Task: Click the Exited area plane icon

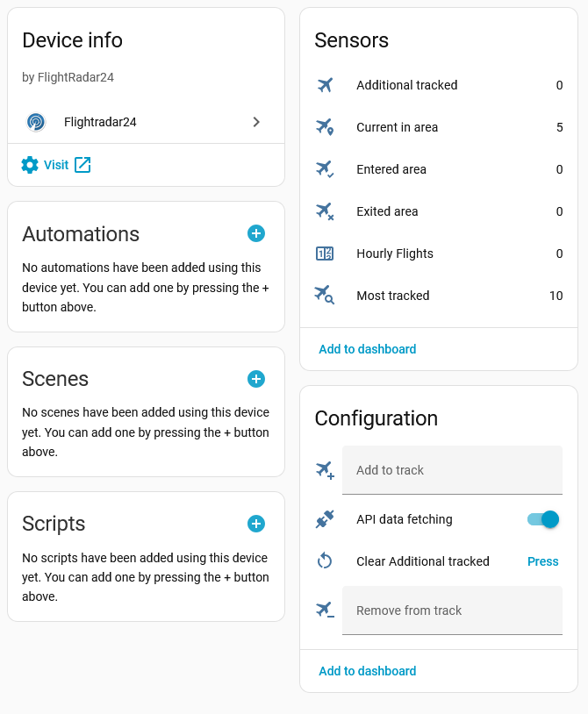Action: point(325,211)
